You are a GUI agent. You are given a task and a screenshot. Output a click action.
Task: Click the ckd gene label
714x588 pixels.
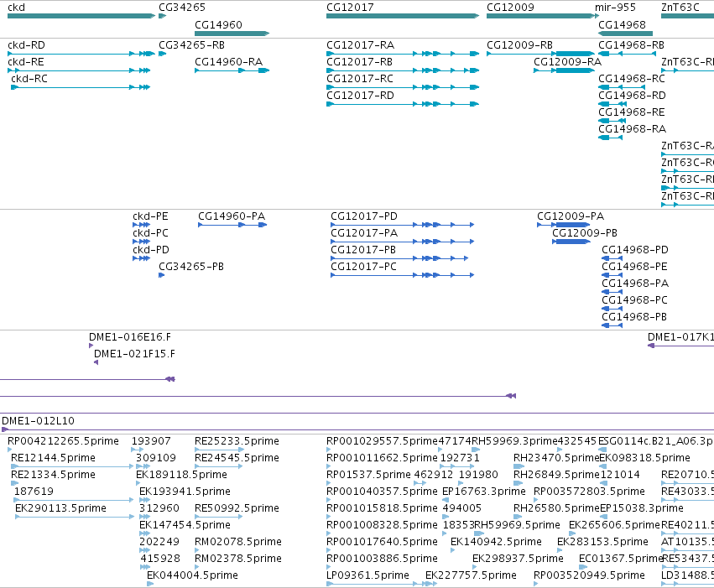[x=17, y=8]
